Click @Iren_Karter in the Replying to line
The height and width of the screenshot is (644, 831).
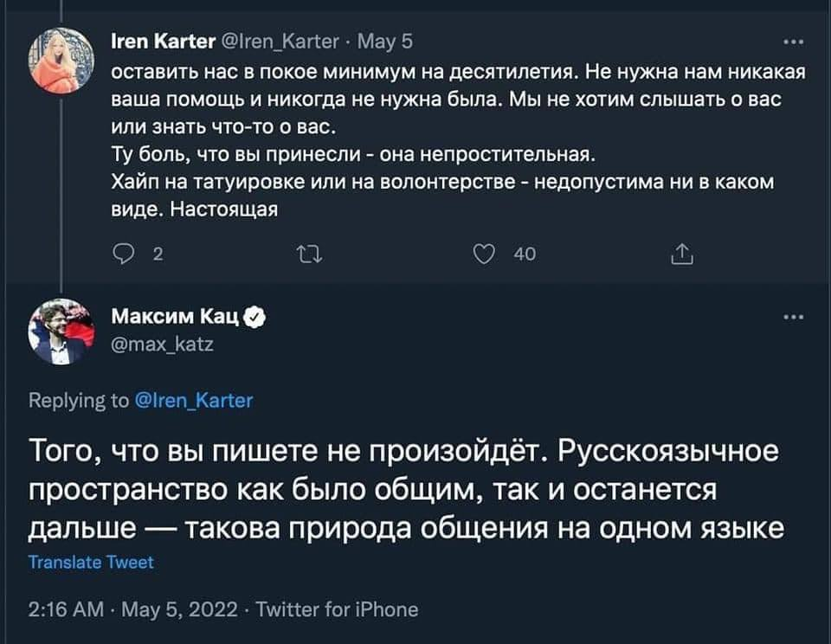(194, 400)
